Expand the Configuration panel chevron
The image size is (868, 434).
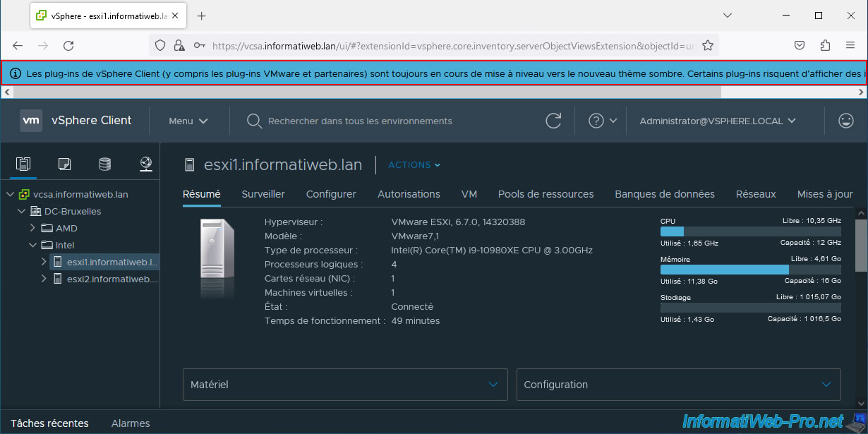point(826,385)
